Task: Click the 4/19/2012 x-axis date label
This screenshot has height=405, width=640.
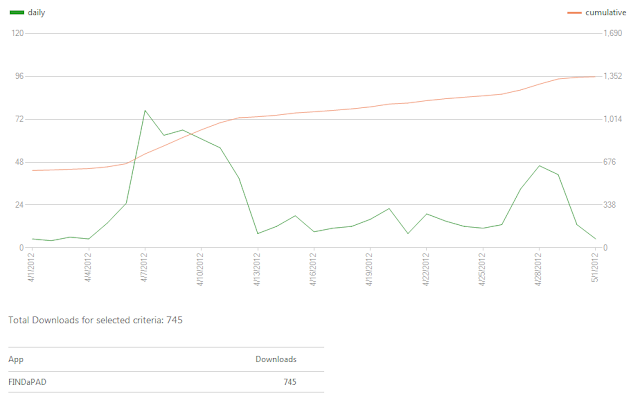Action: [370, 269]
